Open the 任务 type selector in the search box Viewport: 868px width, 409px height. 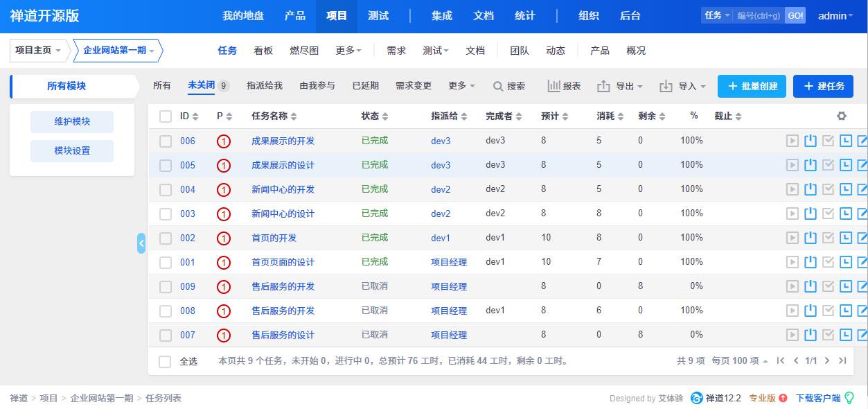tap(717, 15)
